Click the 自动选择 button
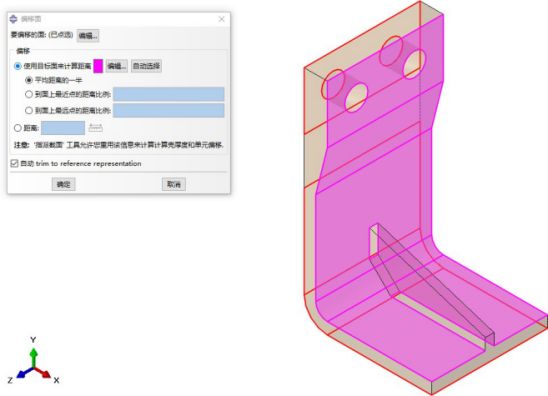Viewport: 548px width, 396px height. [x=146, y=66]
